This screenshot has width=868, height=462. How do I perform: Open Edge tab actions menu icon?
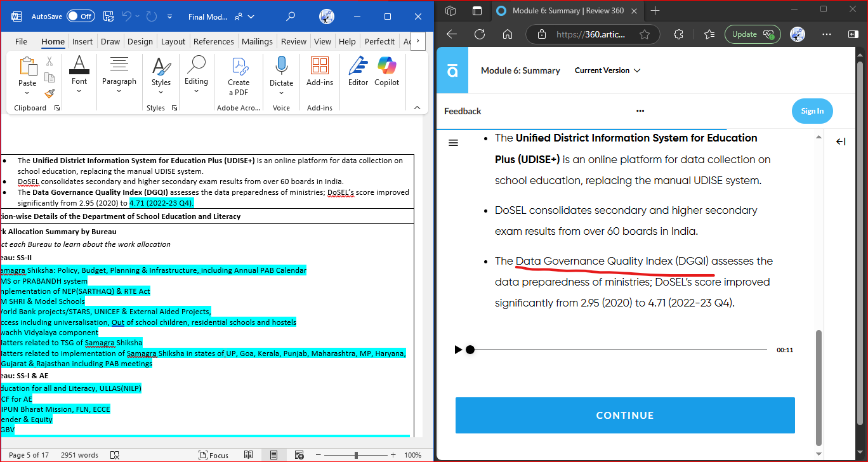[x=478, y=10]
